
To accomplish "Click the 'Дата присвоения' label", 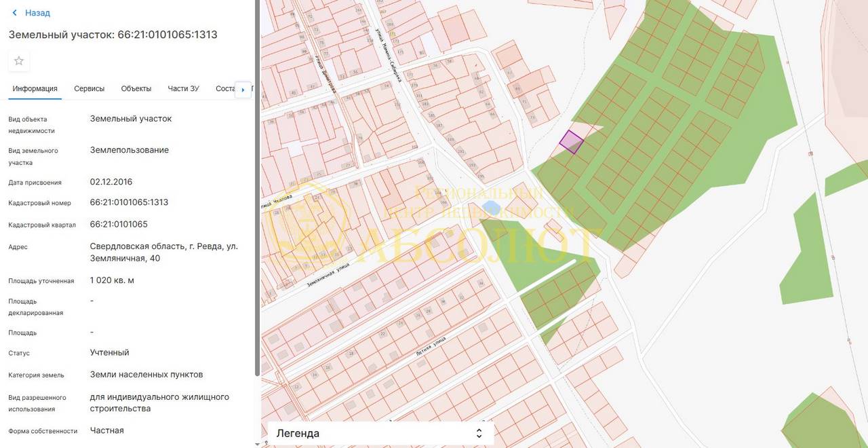I will [35, 183].
